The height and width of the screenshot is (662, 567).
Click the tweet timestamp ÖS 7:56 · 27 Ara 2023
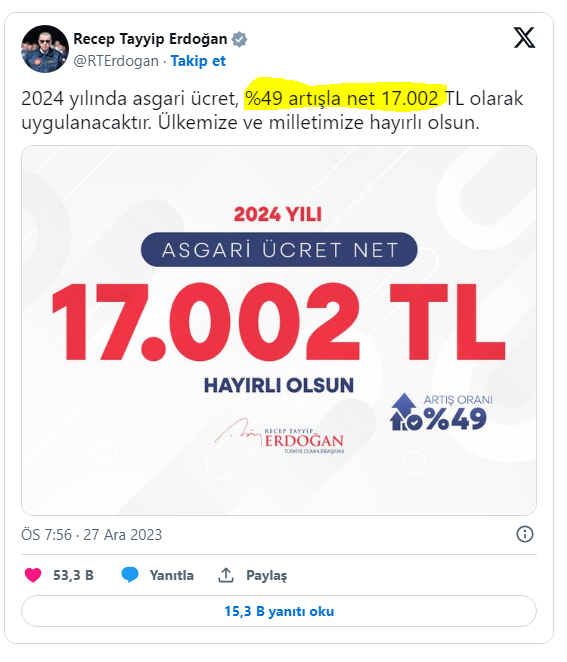click(x=92, y=534)
